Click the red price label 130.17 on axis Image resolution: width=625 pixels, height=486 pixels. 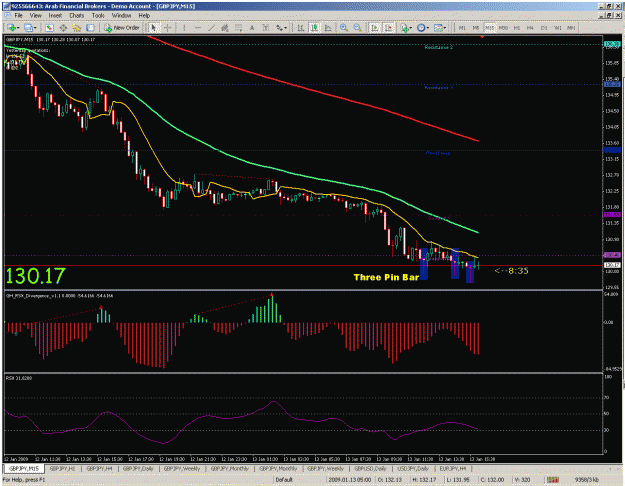coord(612,265)
